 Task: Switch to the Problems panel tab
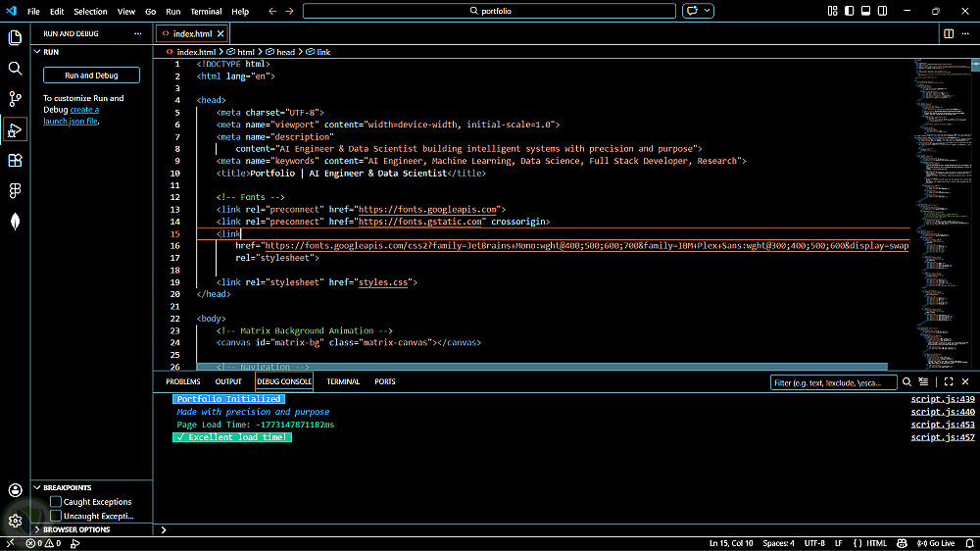point(182,381)
